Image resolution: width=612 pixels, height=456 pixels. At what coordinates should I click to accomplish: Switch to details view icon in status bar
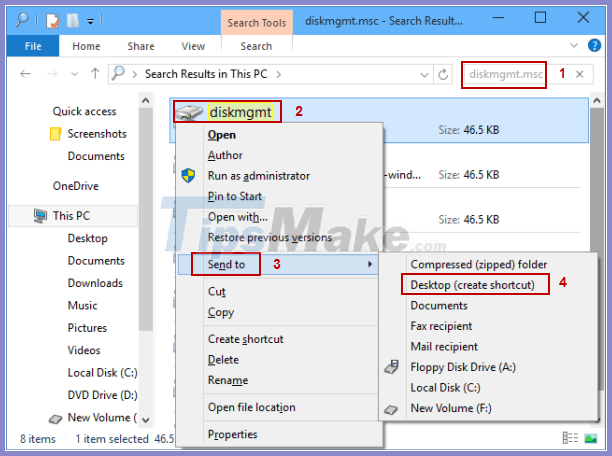(x=570, y=438)
